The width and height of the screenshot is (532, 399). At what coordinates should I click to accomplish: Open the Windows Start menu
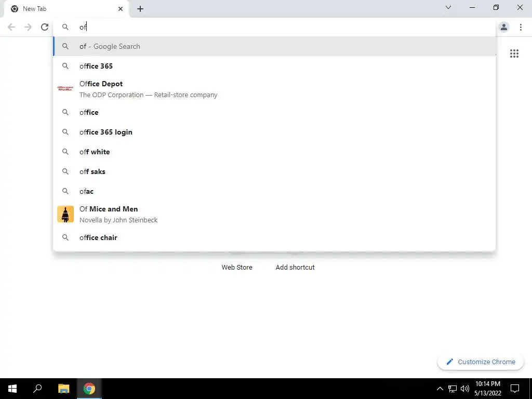click(12, 389)
